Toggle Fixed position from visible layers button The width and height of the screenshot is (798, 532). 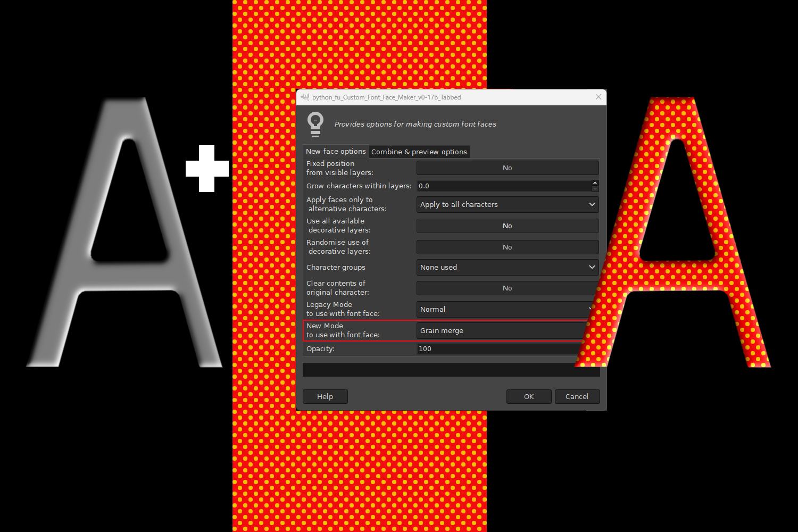click(508, 168)
